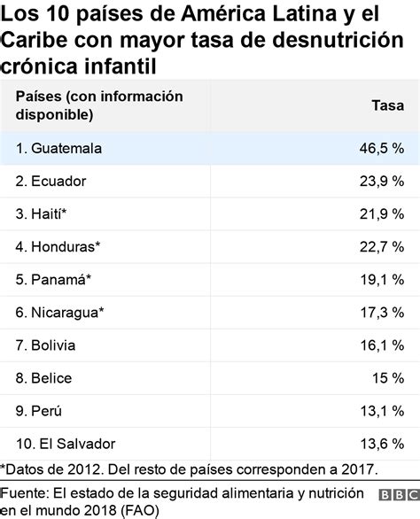
Task: Click the 13,6 % rate value
Action: tap(382, 444)
